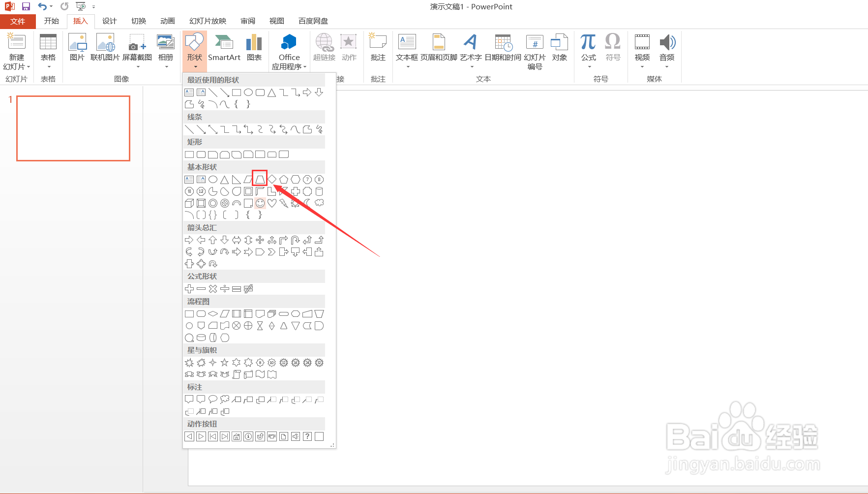Pick the left arrow in block arrows

point(201,240)
